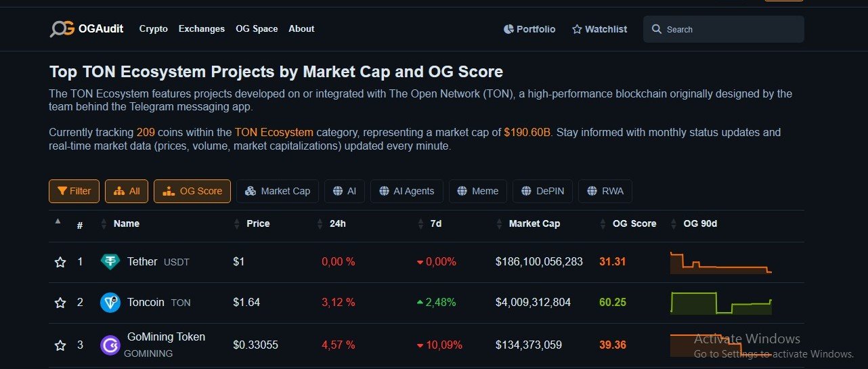868x369 pixels.
Task: Click the GoMining Token coin icon
Action: coord(110,345)
